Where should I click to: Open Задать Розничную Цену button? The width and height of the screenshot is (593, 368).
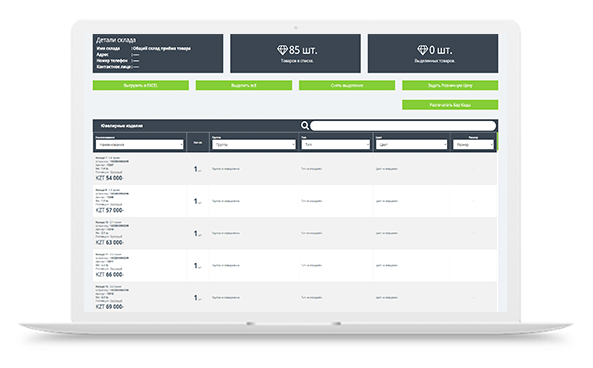point(450,85)
